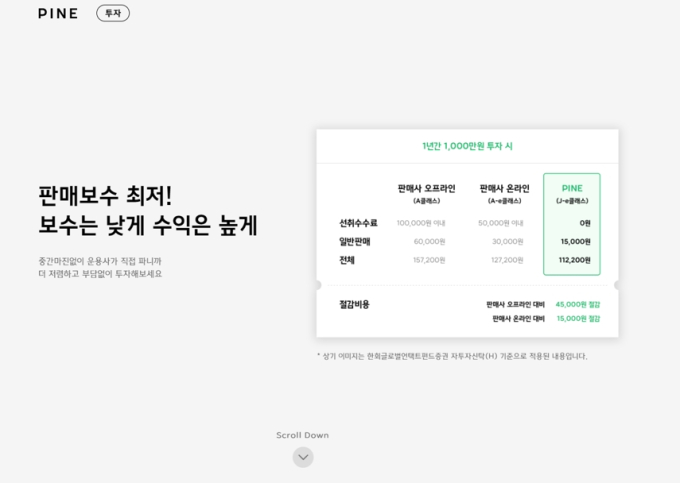680x483 pixels.
Task: Click the 45,000원 절감 green text
Action: pos(578,304)
